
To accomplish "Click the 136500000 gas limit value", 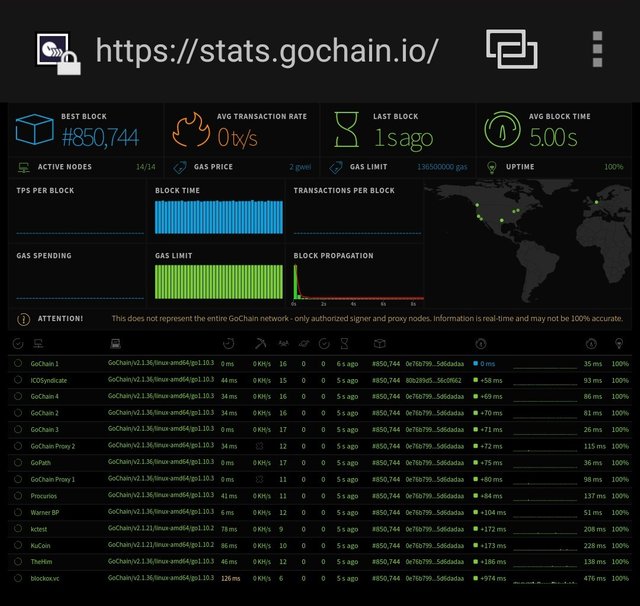I will [442, 167].
